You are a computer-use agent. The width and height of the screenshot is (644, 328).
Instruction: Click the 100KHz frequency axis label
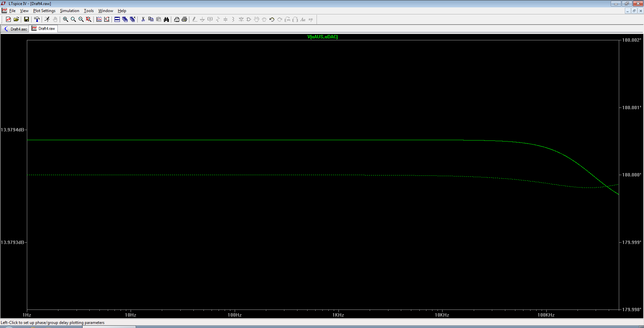(x=546, y=315)
